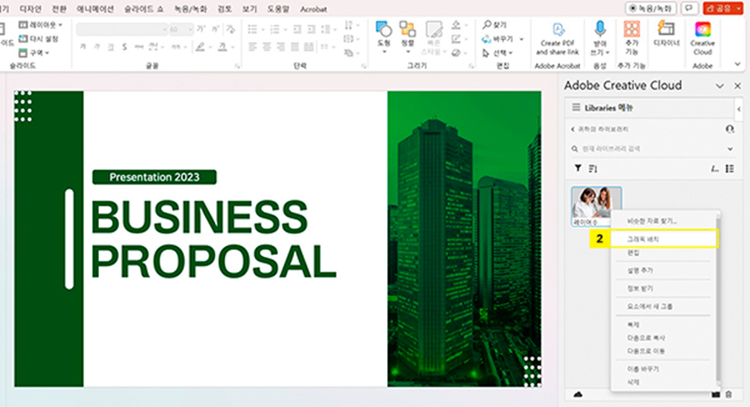Screen dimensions: 750x407
Task: Click the add-ins (추가 기능) icon
Action: pyautogui.click(x=631, y=29)
